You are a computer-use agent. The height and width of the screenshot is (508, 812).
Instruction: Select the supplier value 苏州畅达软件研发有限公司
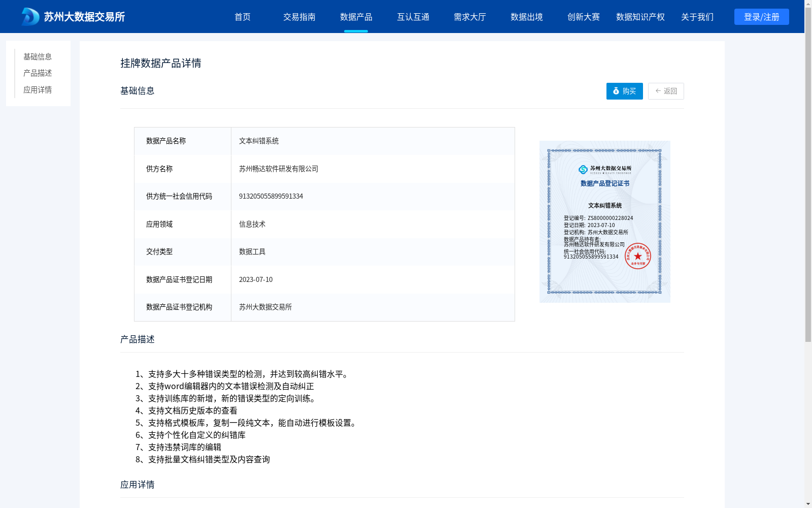[x=279, y=169]
